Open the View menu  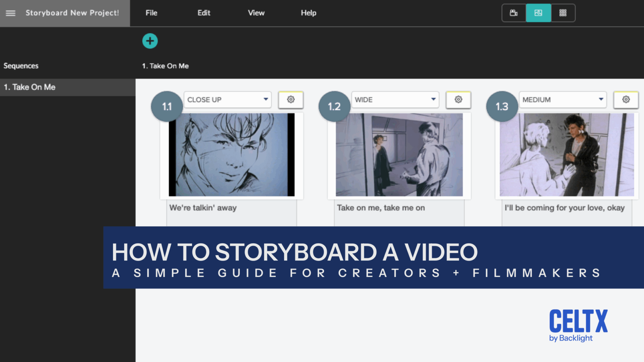[256, 13]
